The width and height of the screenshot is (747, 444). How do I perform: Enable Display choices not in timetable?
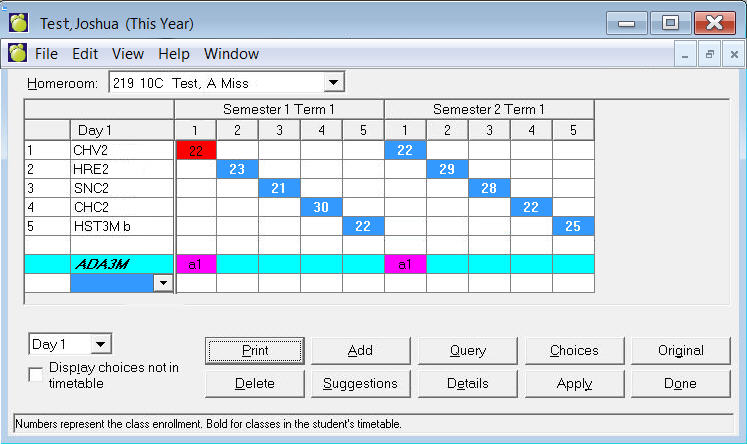[36, 374]
